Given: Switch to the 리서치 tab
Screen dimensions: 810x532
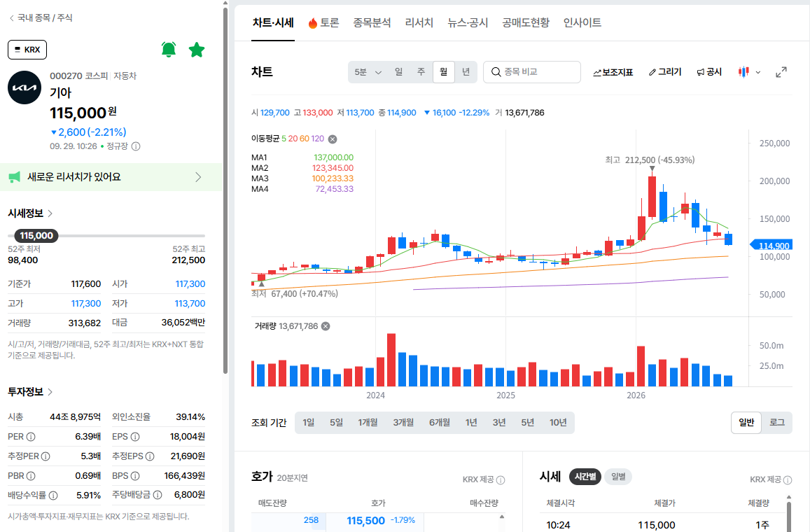Looking at the screenshot, I should [x=419, y=22].
